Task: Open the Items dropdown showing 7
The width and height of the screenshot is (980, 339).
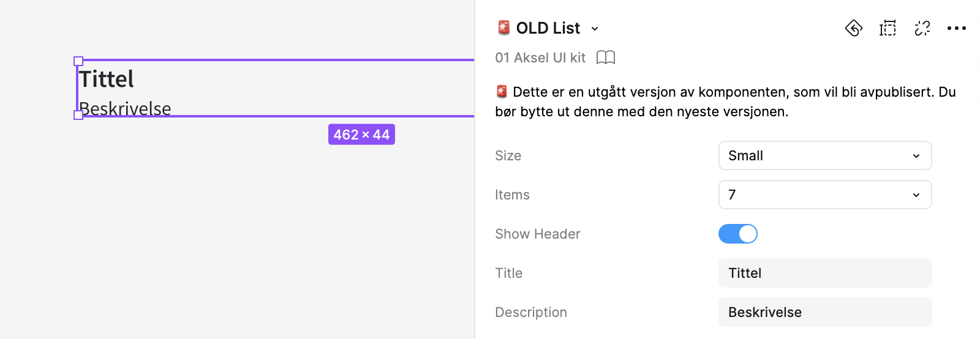Action: tap(824, 195)
